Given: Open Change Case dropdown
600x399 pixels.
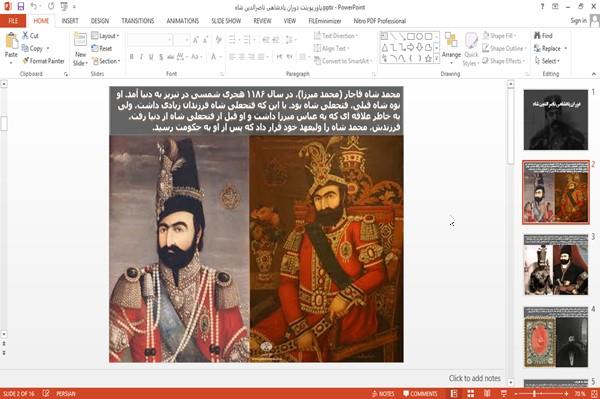Looking at the screenshot, I should click(x=196, y=57).
